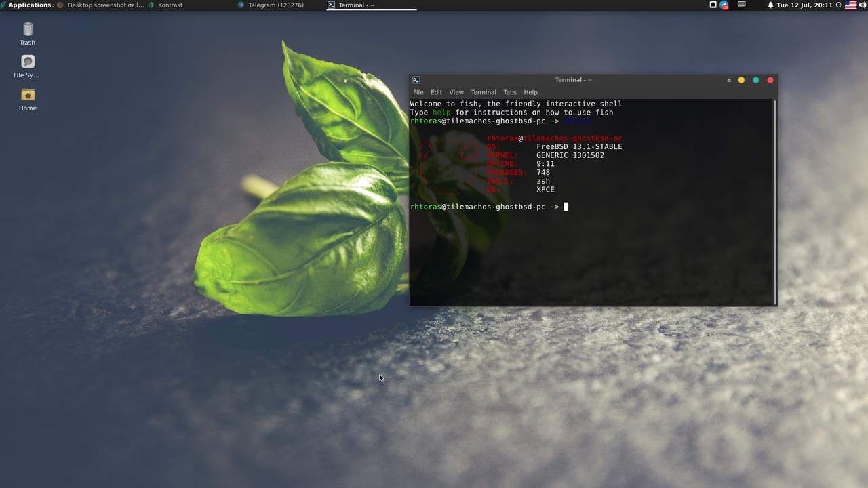Open the Applications menu in the panel
The height and width of the screenshot is (488, 868).
pyautogui.click(x=26, y=5)
